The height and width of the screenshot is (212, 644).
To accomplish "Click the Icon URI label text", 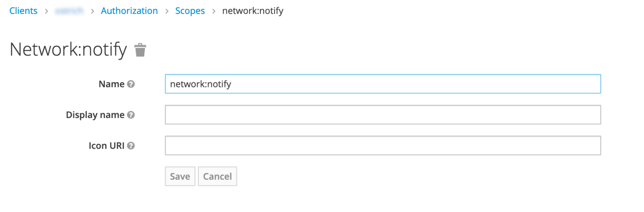I will pos(106,146).
